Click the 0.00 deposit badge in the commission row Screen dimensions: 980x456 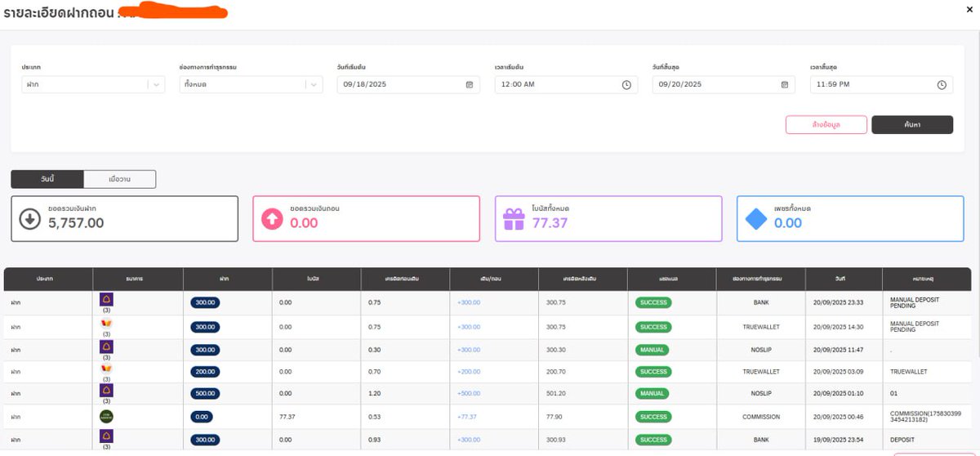tap(201, 417)
